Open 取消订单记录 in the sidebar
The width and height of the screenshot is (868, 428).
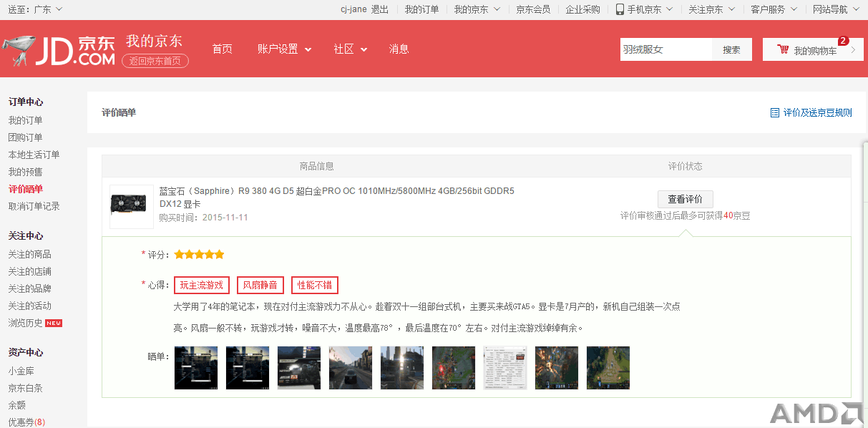(x=34, y=206)
